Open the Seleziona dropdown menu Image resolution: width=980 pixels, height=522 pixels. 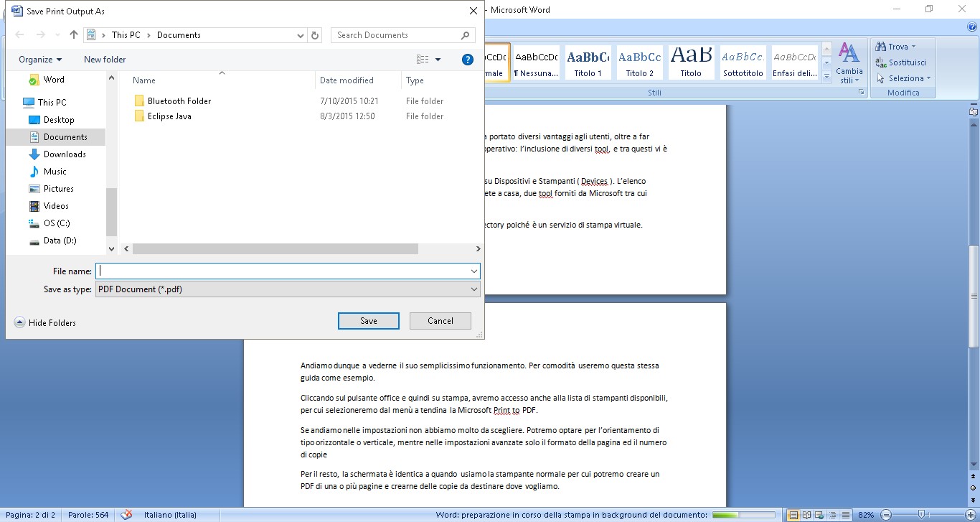(x=904, y=78)
